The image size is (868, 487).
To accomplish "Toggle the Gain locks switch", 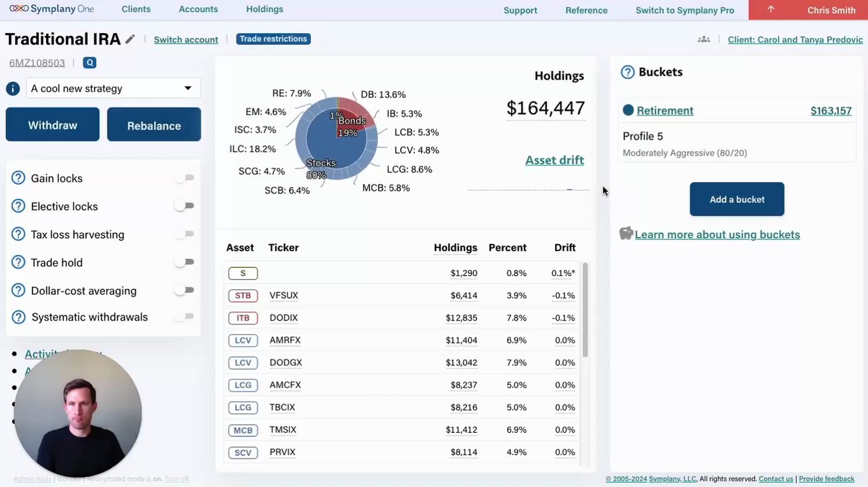I will coord(184,178).
